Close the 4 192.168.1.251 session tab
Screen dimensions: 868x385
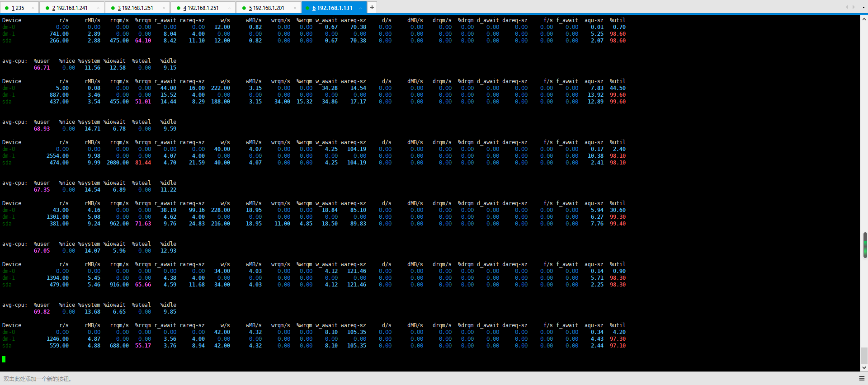point(229,8)
